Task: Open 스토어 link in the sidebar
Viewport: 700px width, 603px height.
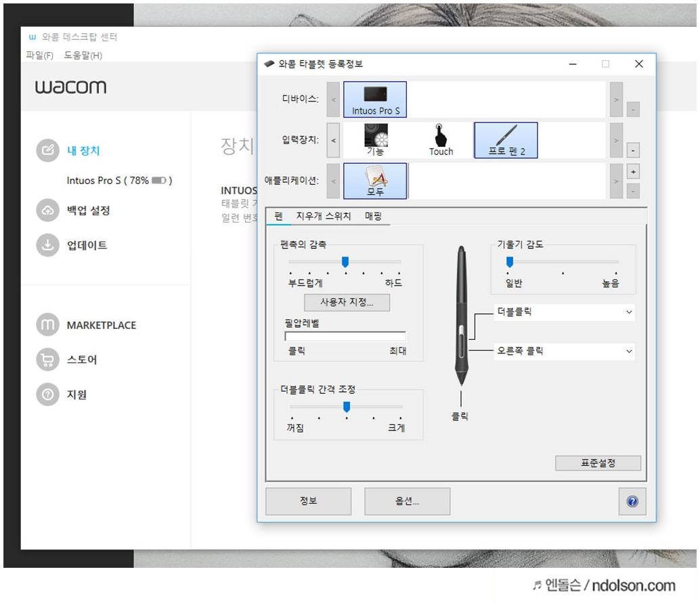Action: pyautogui.click(x=82, y=359)
